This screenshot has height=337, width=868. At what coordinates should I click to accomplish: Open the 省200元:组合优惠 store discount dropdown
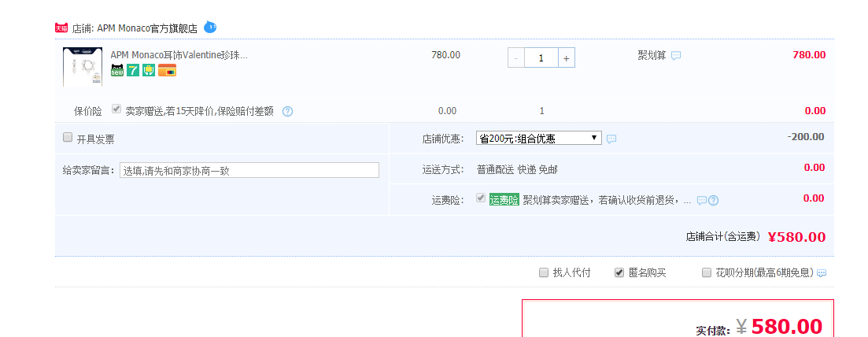pos(538,138)
